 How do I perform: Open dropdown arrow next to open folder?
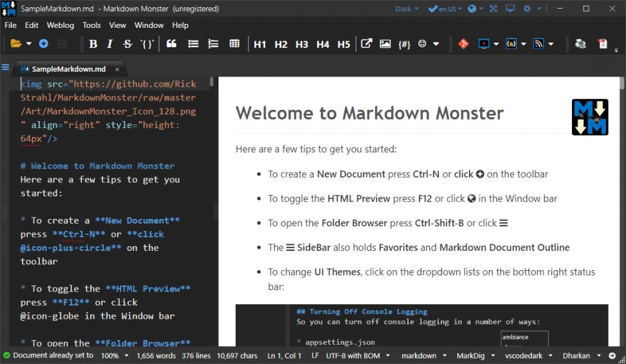[x=29, y=43]
